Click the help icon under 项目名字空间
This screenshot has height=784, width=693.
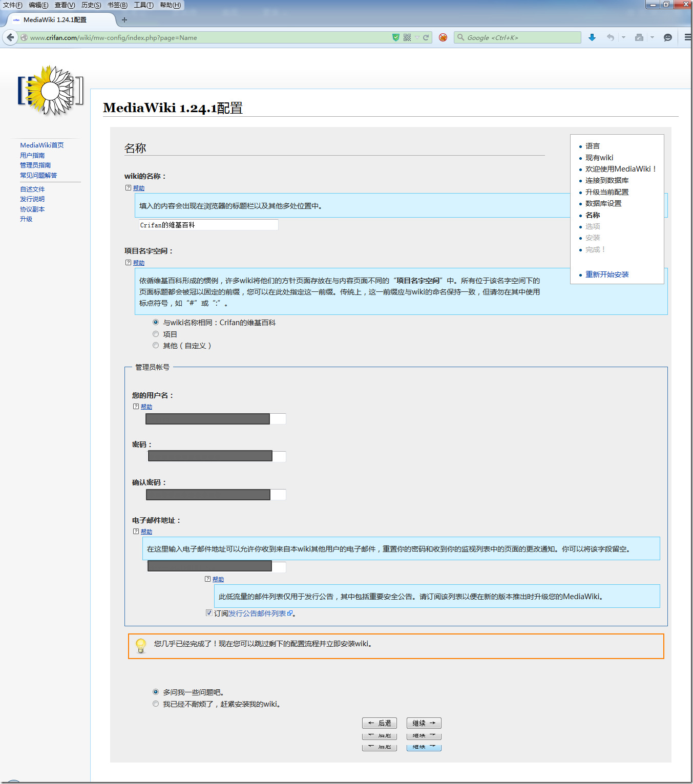[129, 263]
